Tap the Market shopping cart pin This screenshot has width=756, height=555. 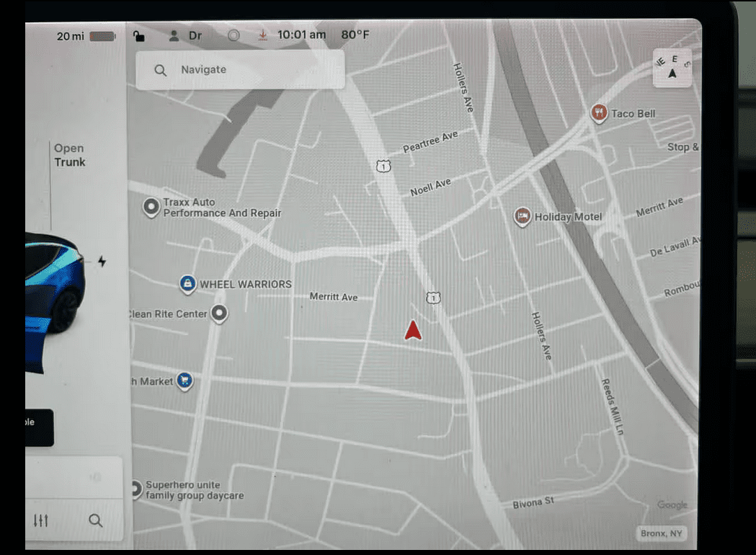point(184,381)
